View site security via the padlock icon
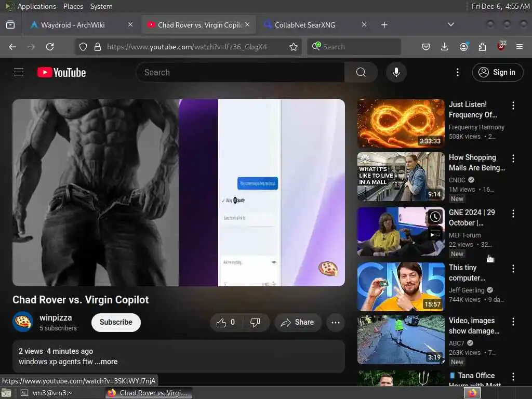Image resolution: width=532 pixels, height=399 pixels. tap(97, 47)
